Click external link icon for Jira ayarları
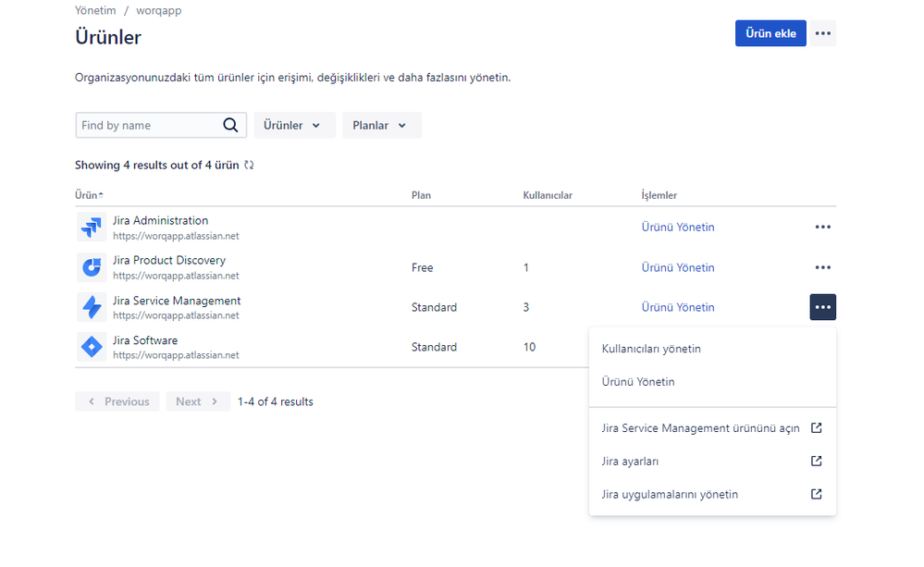 [816, 461]
